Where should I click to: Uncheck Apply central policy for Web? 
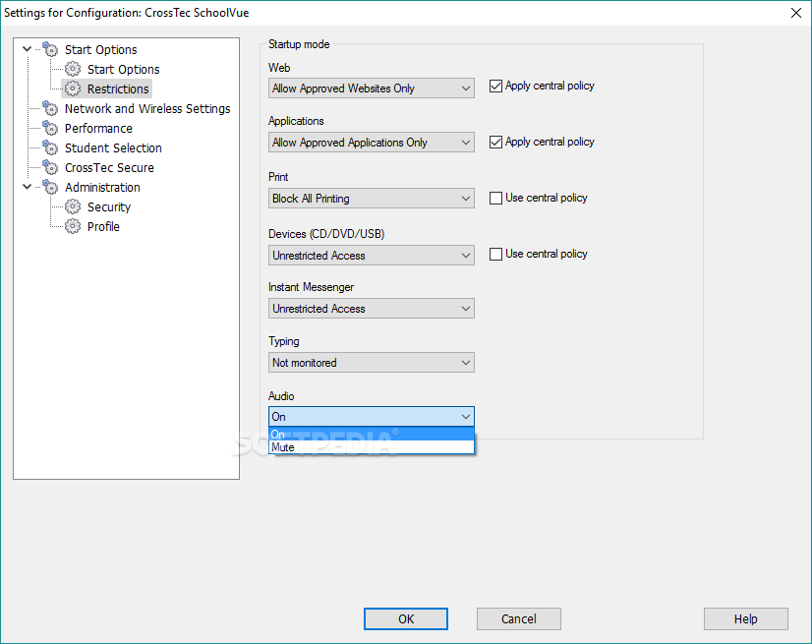(495, 86)
